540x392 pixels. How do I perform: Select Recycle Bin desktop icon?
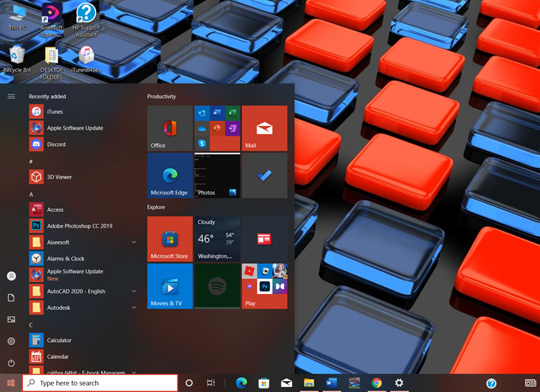[17, 59]
